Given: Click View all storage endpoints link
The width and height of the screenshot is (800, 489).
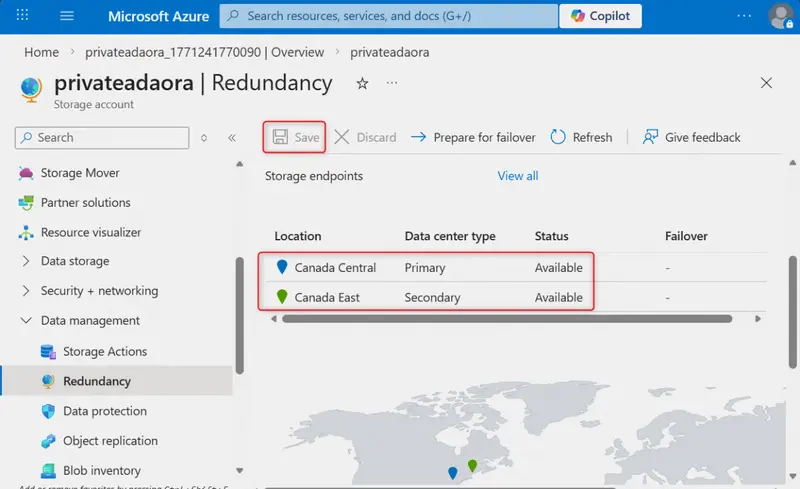Looking at the screenshot, I should click(x=518, y=176).
